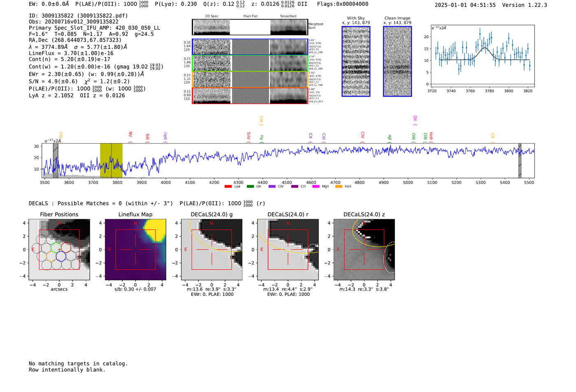Select the orange-bordered 2D spectrum row
The image size is (576, 392).
pos(250,79)
